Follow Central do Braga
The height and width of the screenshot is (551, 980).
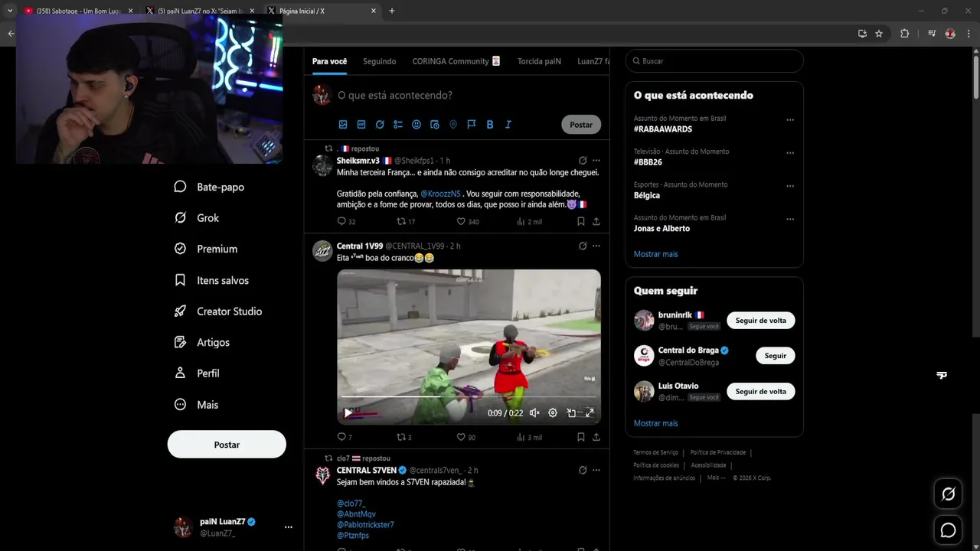(776, 356)
